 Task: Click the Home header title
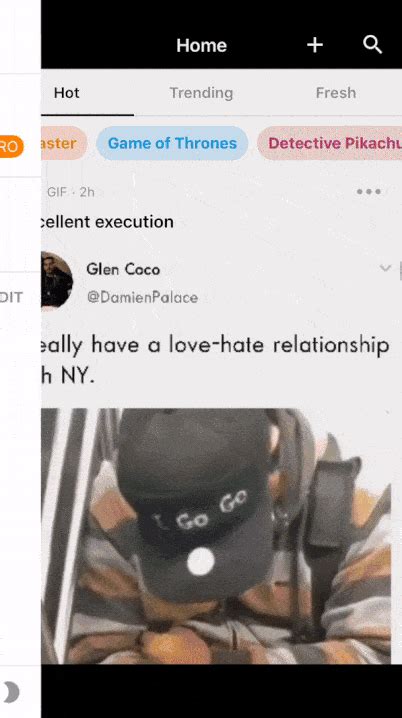coord(201,45)
